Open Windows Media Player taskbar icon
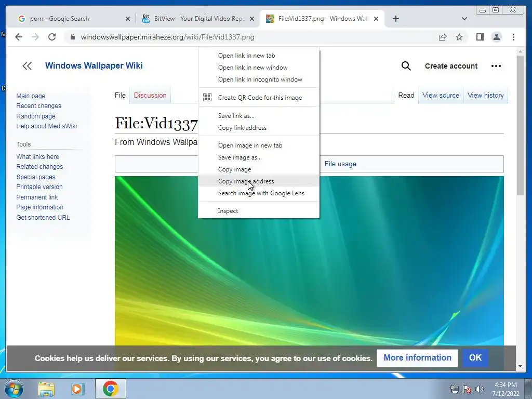This screenshot has height=399, width=532. point(77,389)
